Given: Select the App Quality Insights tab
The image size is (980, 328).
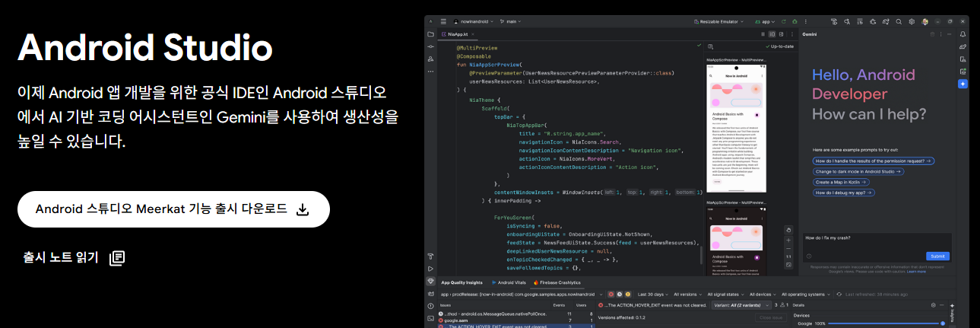Looking at the screenshot, I should click(x=462, y=282).
